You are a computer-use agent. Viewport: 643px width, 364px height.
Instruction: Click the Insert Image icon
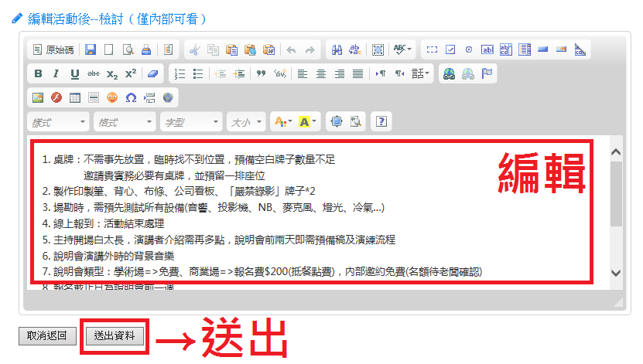coord(37,98)
